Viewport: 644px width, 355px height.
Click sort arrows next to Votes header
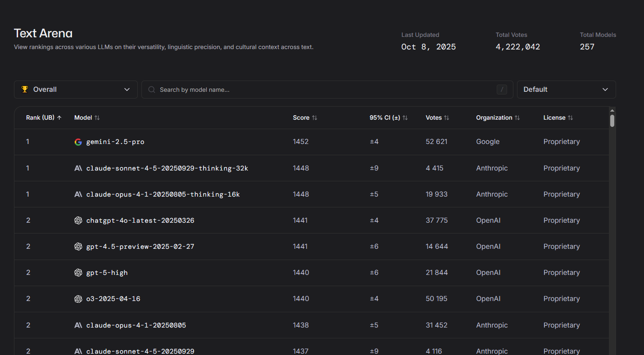pos(446,118)
